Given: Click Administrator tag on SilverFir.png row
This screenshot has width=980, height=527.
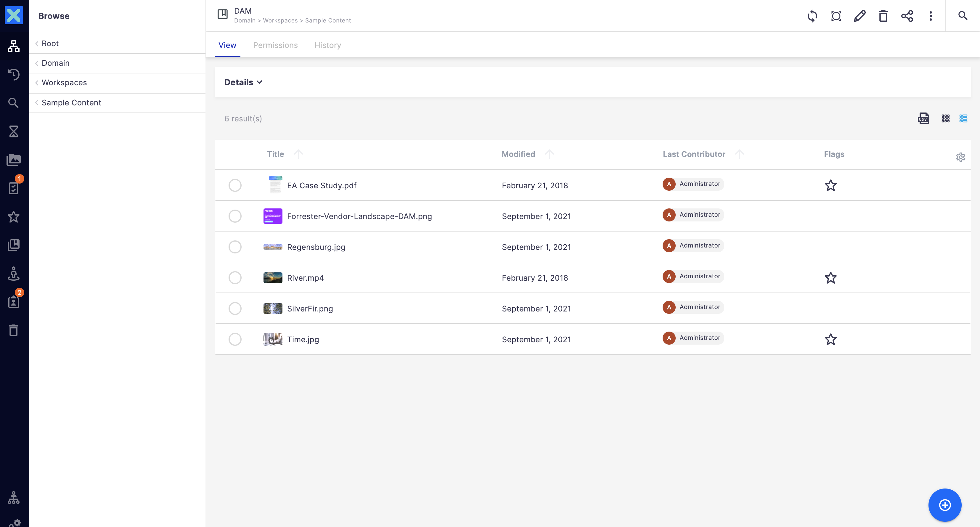Looking at the screenshot, I should pyautogui.click(x=693, y=307).
